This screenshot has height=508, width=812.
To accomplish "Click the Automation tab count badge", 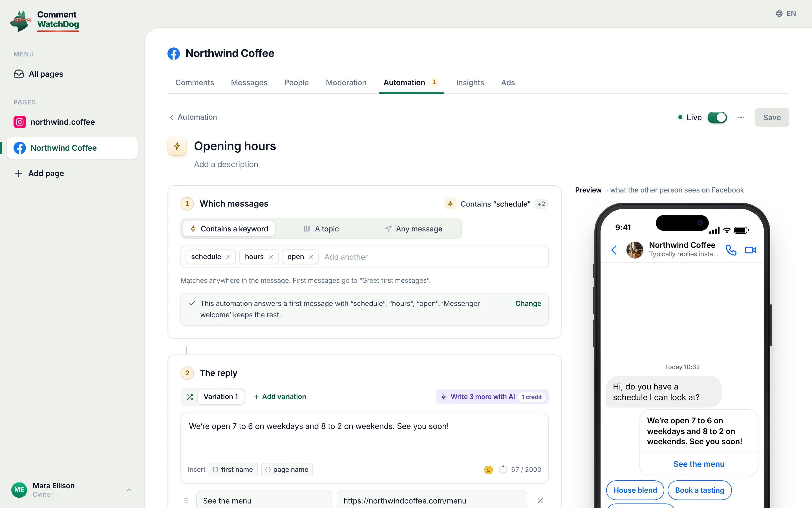I will coord(434,82).
